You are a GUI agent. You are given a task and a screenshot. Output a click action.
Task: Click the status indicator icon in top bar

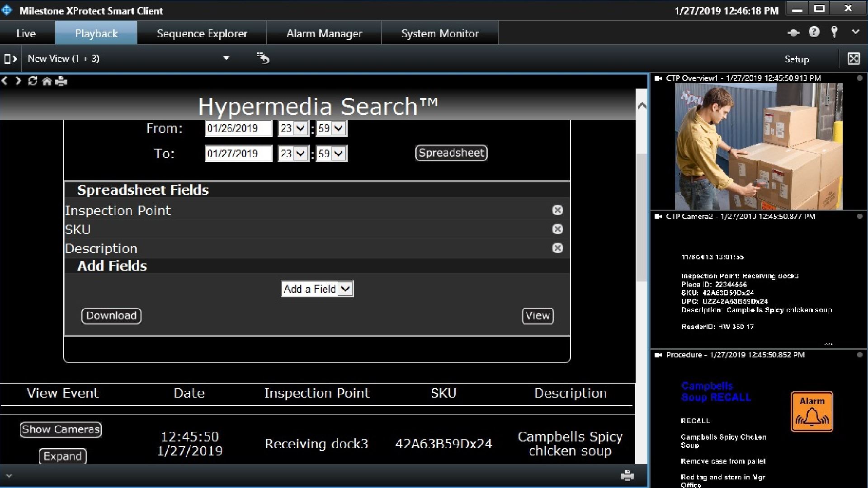pyautogui.click(x=793, y=33)
